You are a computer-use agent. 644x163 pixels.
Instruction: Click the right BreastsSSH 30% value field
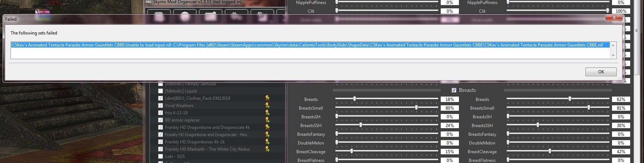click(621, 125)
